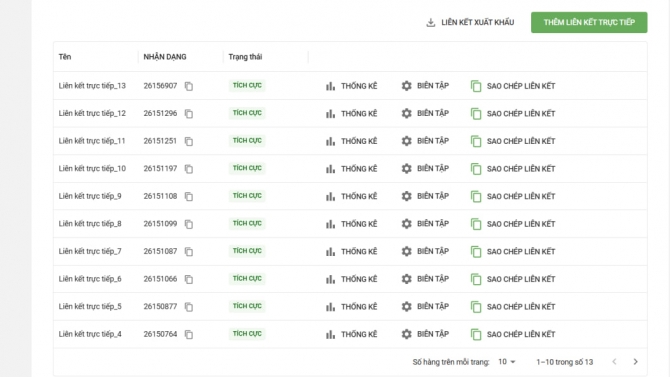Sort by Tên column header
The width and height of the screenshot is (670, 377).
pos(65,57)
